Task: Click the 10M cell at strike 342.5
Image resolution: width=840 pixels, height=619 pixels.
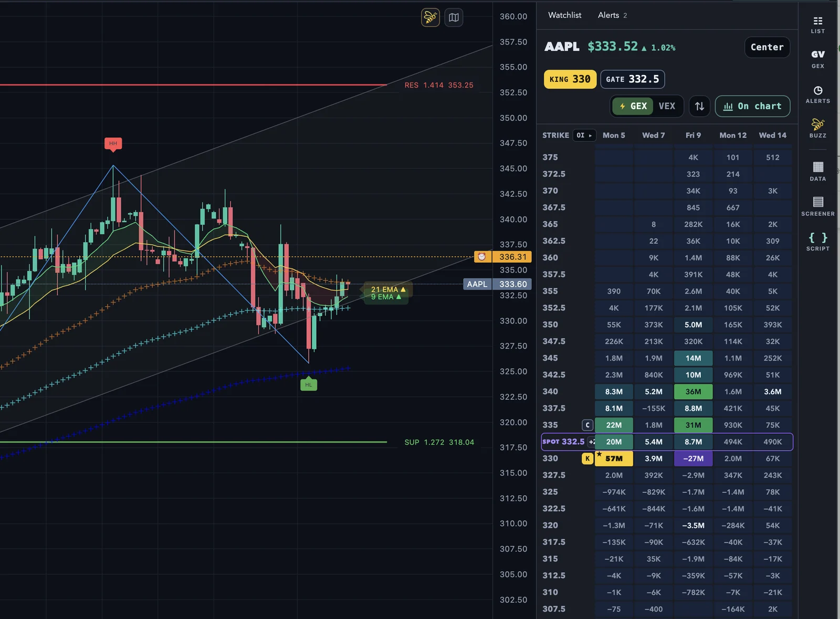Action: click(x=693, y=375)
